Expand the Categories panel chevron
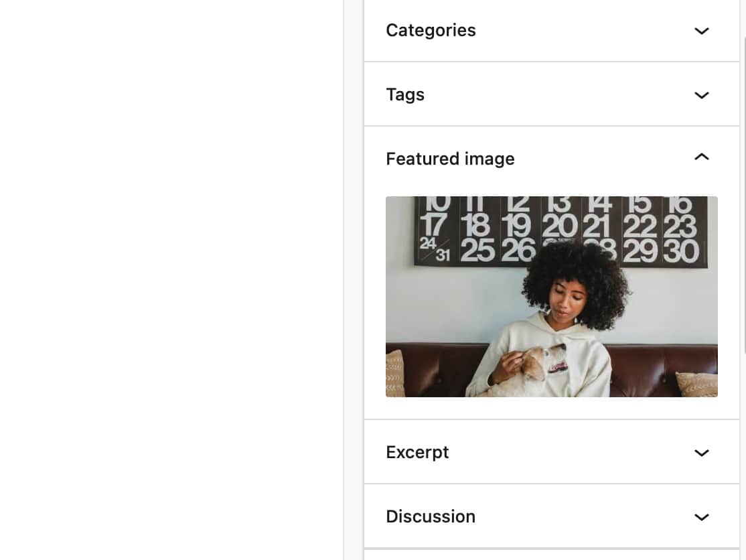Image resolution: width=746 pixels, height=560 pixels. (701, 31)
